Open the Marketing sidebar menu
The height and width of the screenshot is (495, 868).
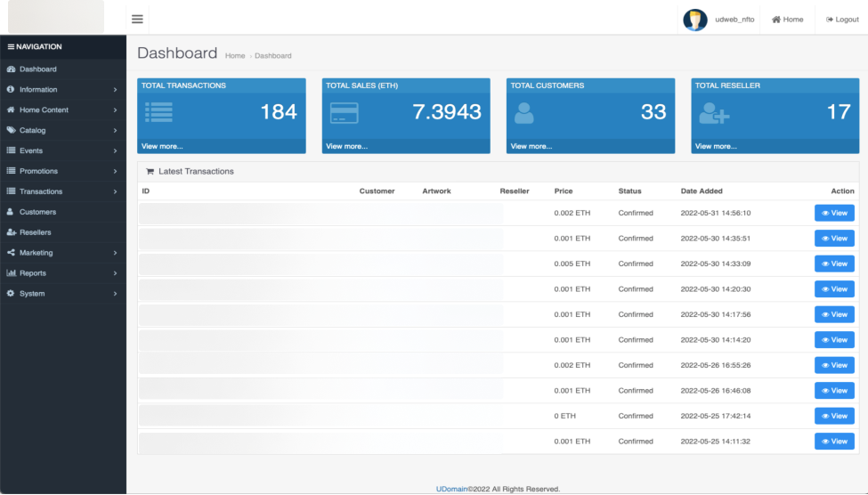tap(36, 253)
